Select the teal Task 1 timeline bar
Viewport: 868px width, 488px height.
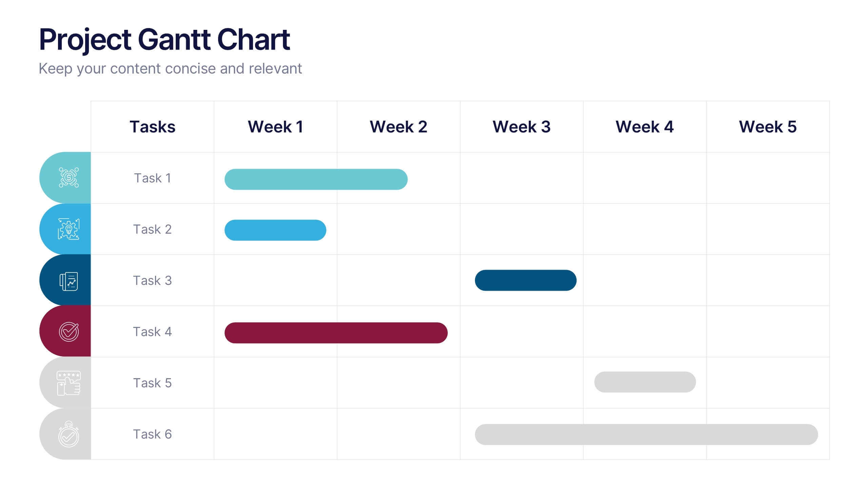pyautogui.click(x=316, y=179)
